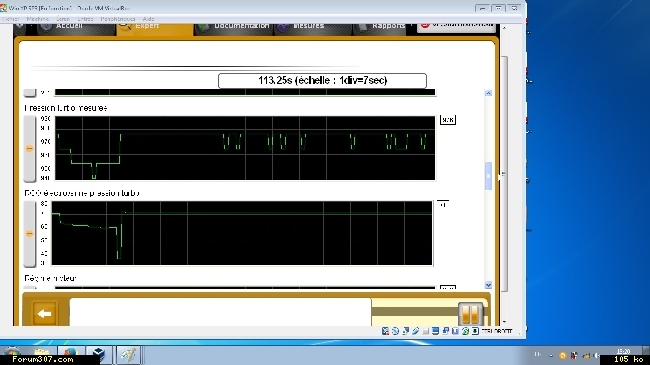Click the graph list scroll down arrow

click(488, 285)
